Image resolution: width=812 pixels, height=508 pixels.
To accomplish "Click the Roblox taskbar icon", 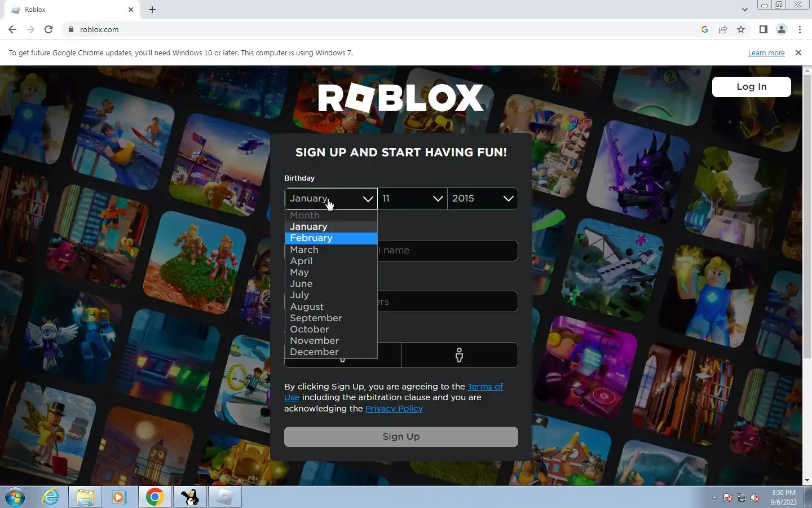I will pyautogui.click(x=225, y=497).
